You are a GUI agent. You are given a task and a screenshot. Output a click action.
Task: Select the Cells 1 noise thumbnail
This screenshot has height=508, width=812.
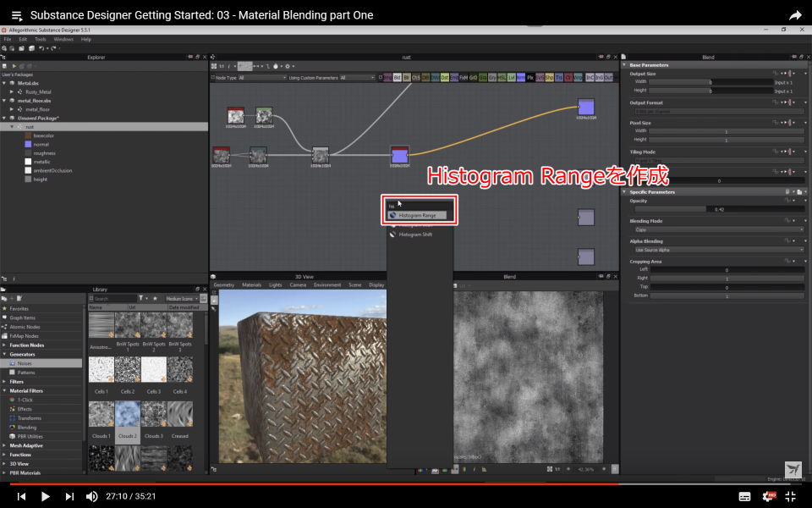click(101, 370)
